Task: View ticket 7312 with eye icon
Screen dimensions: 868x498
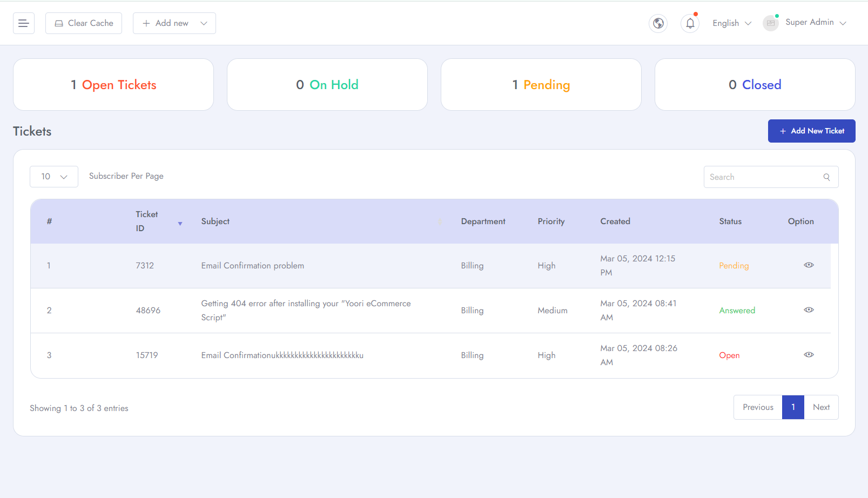Action: click(x=809, y=265)
